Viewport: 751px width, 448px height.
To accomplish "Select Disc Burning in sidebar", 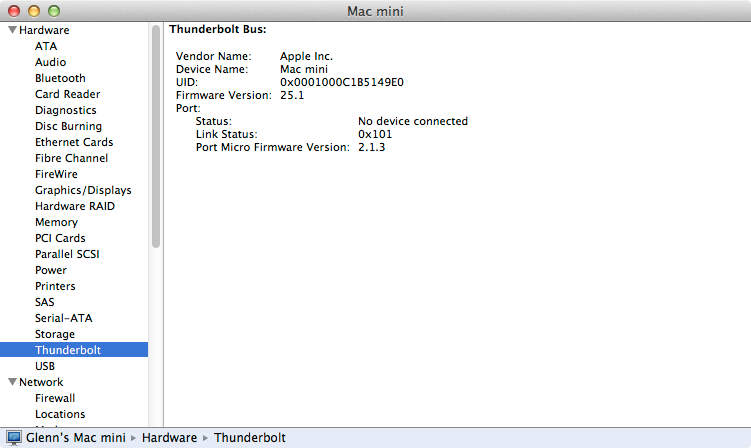I will coord(68,126).
